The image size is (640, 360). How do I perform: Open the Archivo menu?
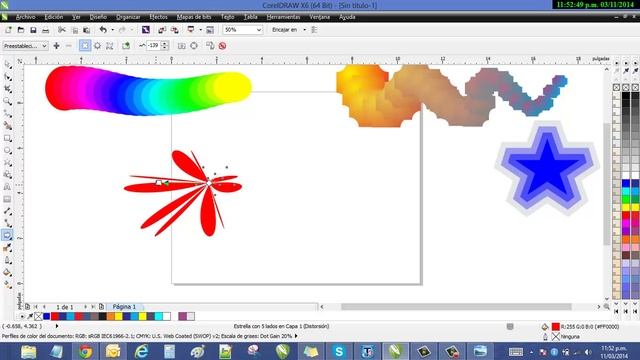click(25, 17)
